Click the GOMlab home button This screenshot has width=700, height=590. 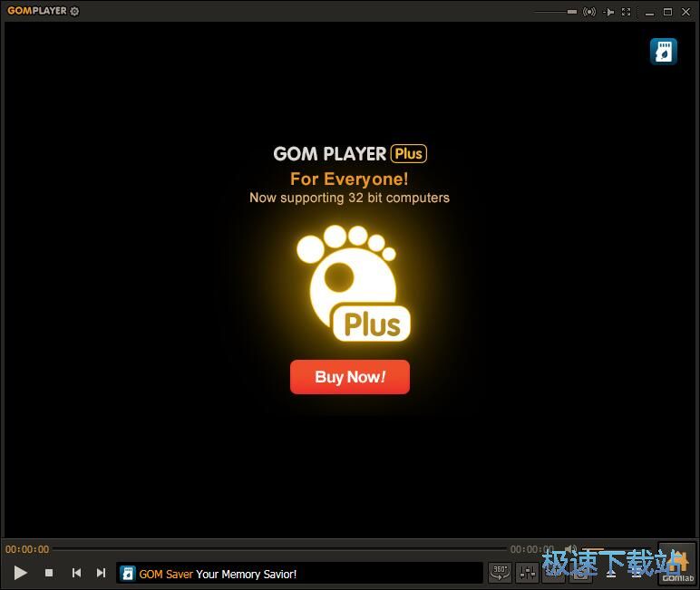pyautogui.click(x=677, y=564)
